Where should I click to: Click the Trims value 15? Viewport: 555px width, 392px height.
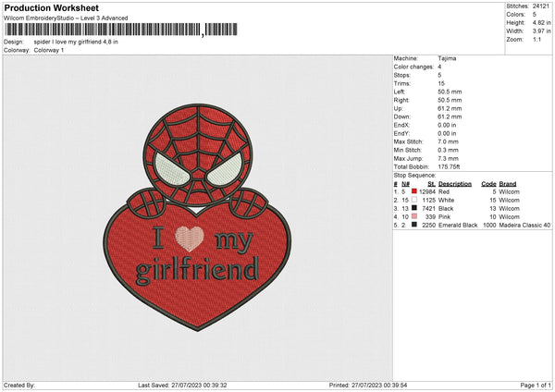click(x=441, y=83)
